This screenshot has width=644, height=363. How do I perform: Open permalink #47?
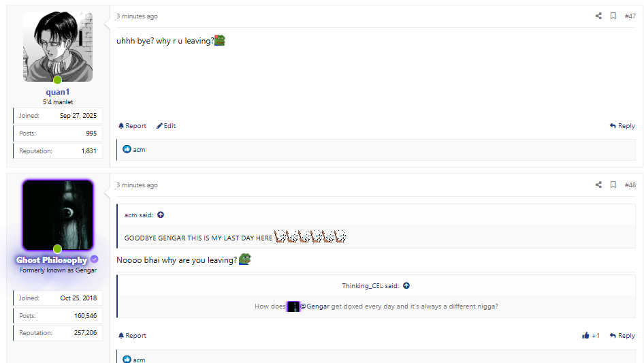[630, 16]
